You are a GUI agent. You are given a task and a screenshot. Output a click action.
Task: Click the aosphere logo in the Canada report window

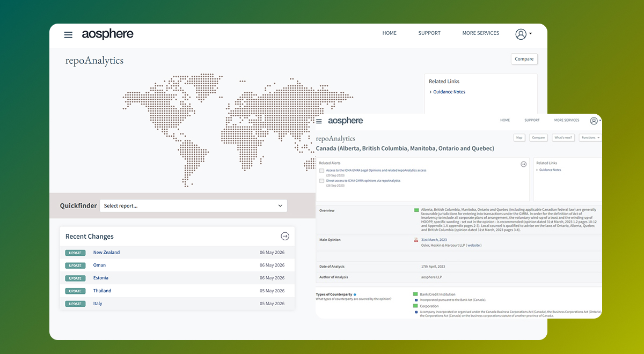345,121
